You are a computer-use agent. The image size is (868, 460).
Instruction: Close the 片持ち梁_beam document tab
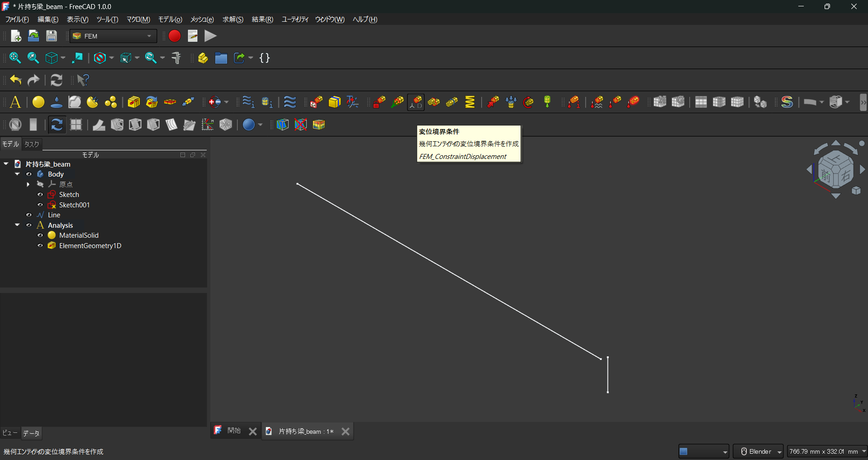346,431
